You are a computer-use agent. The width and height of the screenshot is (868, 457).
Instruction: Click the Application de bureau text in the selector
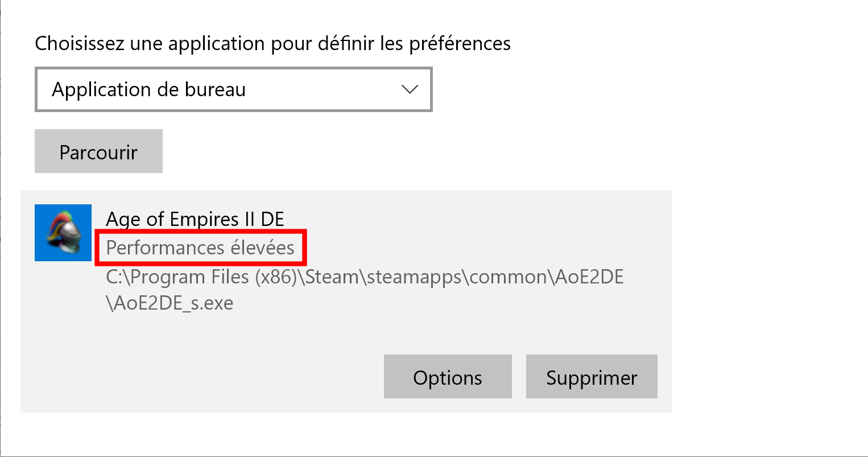click(149, 89)
